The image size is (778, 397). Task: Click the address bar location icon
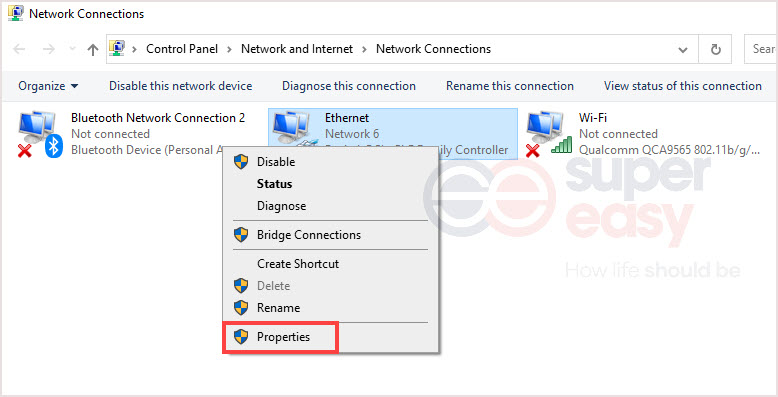point(117,49)
